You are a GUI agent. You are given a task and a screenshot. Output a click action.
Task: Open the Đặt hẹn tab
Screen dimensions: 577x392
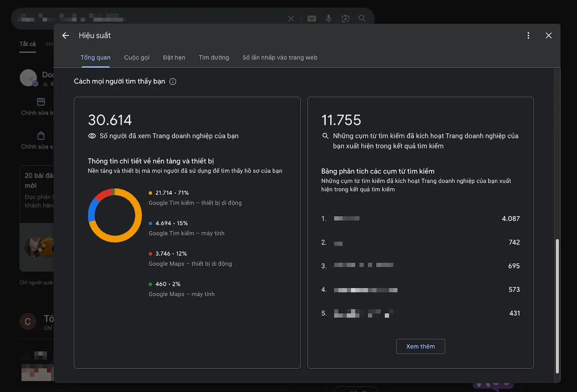[x=174, y=58]
